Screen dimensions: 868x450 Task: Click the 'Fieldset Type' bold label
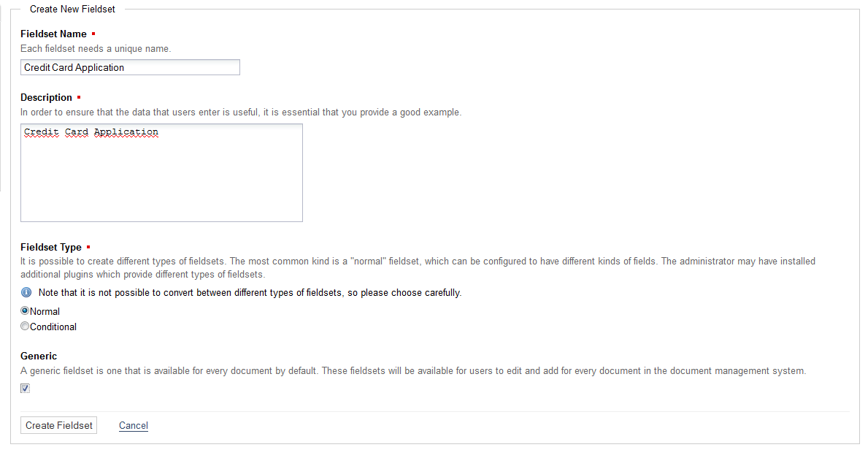[x=51, y=247]
